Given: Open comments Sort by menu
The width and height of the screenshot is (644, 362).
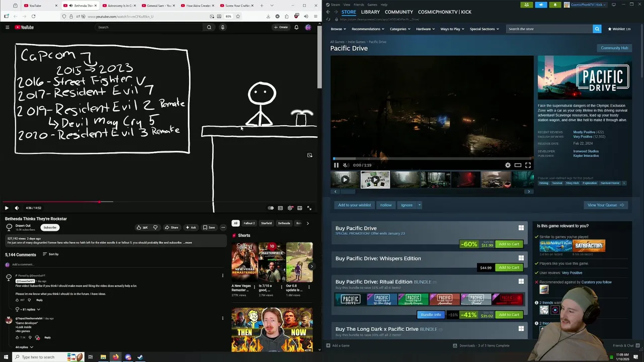Looking at the screenshot, I should point(50,254).
